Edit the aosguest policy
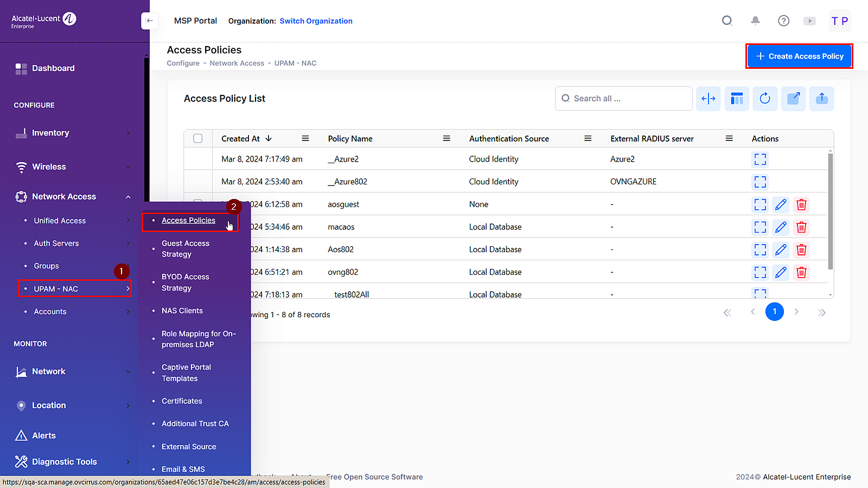The image size is (868, 488). pyautogui.click(x=781, y=204)
